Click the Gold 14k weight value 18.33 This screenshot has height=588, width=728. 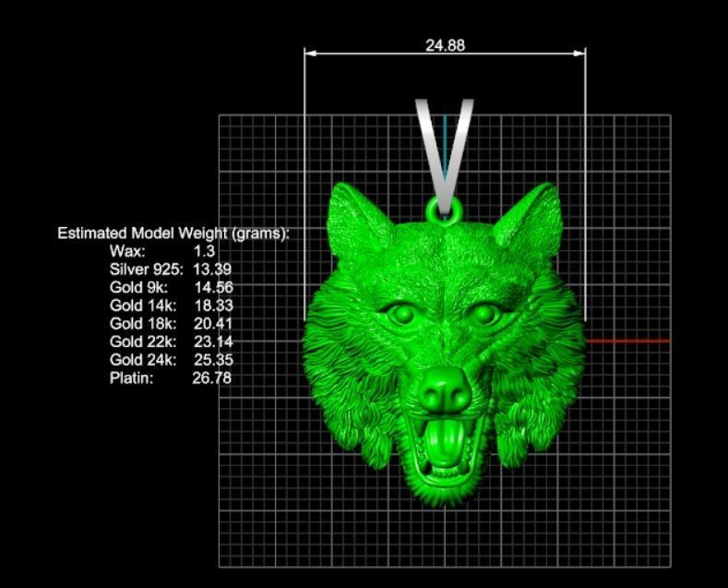(213, 306)
